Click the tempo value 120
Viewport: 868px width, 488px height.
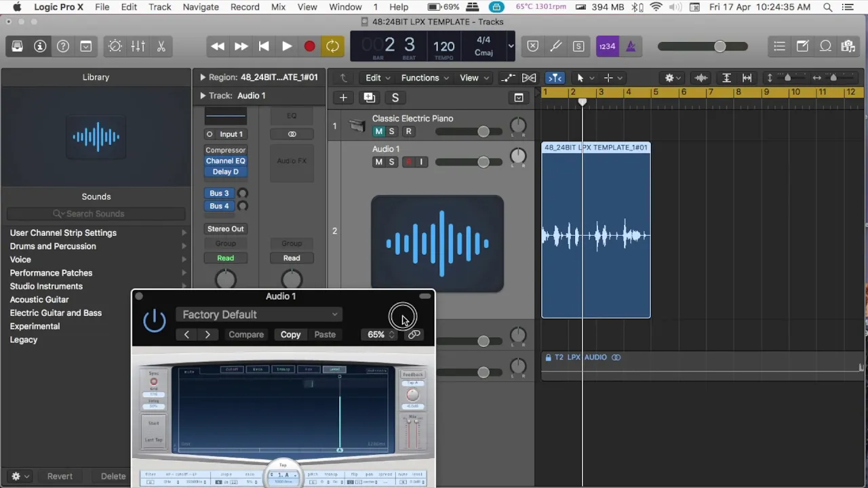443,46
